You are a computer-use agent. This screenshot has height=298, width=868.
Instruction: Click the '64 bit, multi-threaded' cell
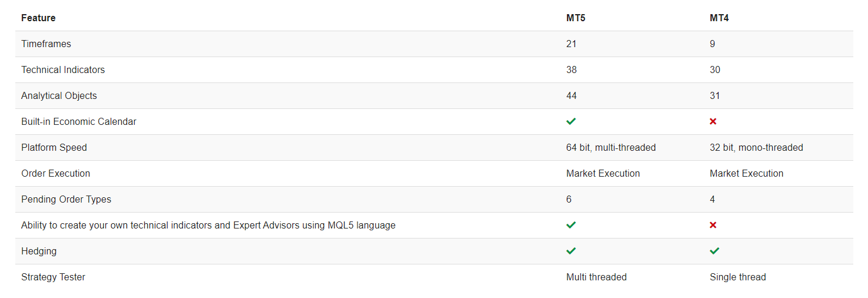click(x=611, y=147)
